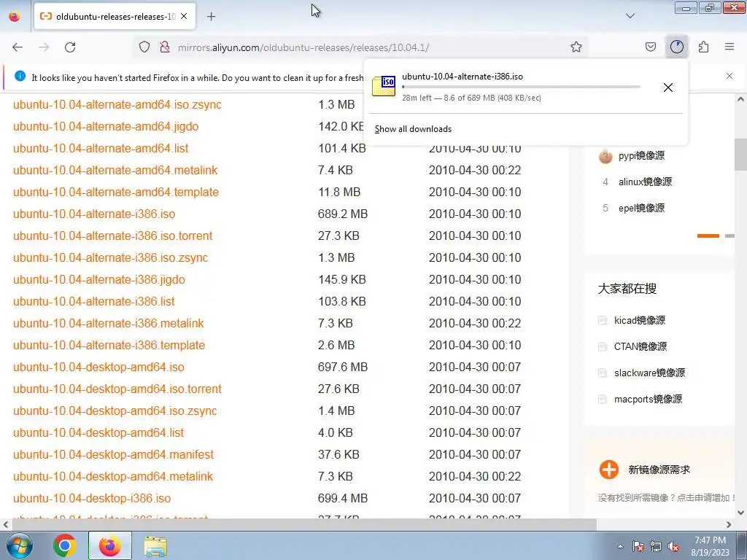This screenshot has height=560, width=747.
Task: Click the horizontal scrollbar left arrow
Action: pos(5,525)
